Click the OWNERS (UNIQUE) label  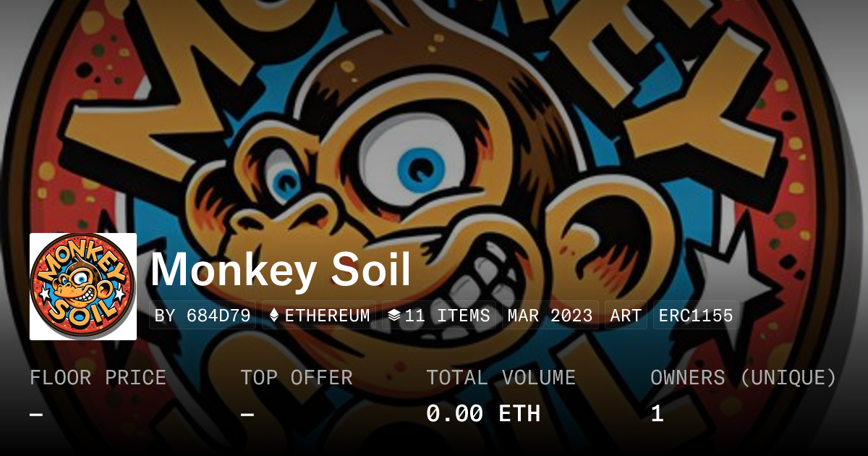[744, 377]
